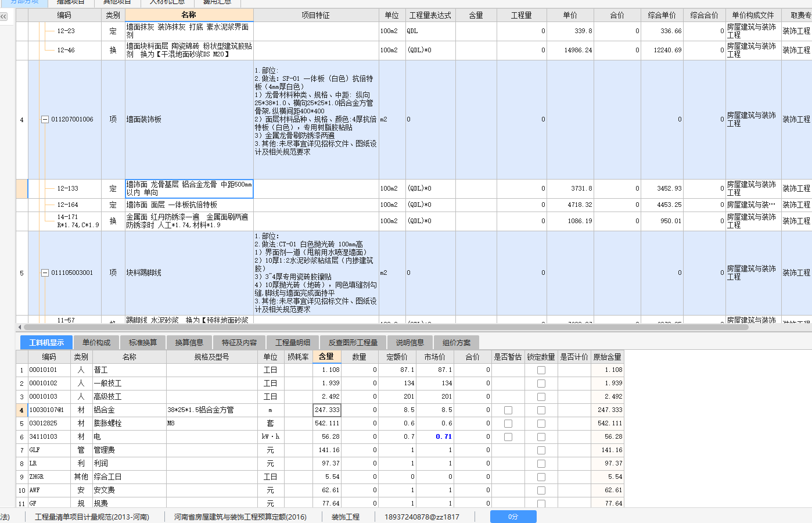The width and height of the screenshot is (812, 523).
Task: Open the 换算信息 tab
Action: click(x=189, y=342)
